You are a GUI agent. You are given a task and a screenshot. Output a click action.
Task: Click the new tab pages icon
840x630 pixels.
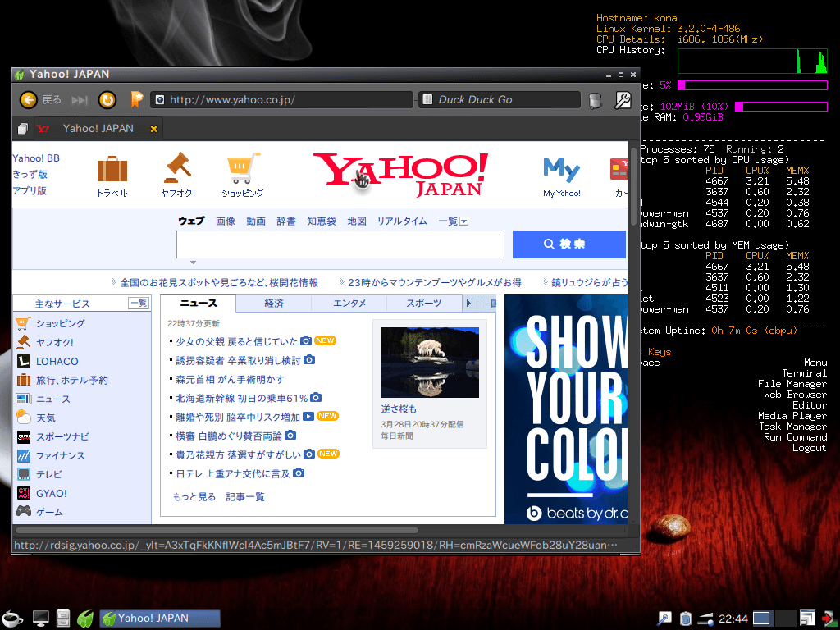click(x=22, y=129)
